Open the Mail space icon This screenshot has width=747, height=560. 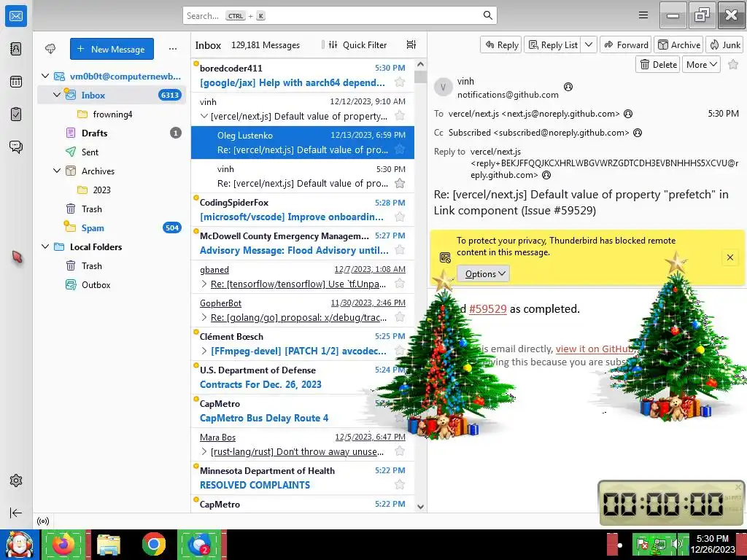coord(16,16)
